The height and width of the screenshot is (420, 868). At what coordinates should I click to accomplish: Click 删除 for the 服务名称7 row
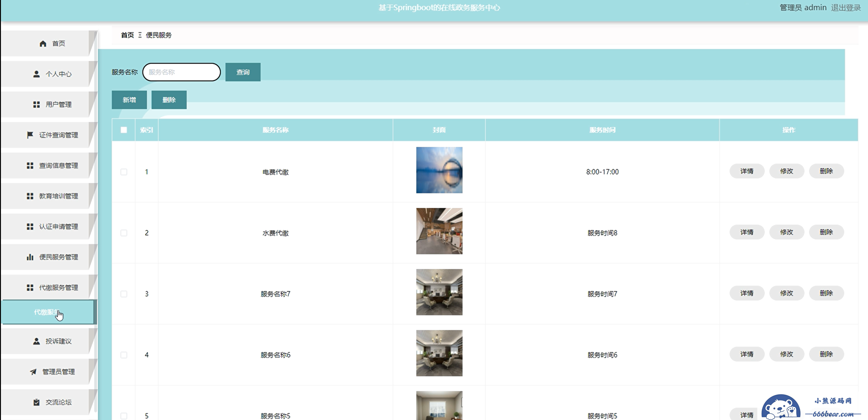[826, 293]
